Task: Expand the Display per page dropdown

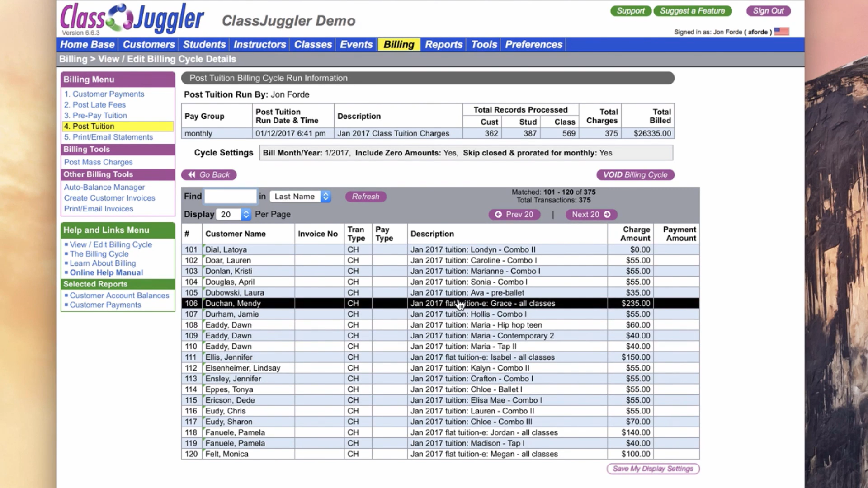Action: tap(233, 215)
